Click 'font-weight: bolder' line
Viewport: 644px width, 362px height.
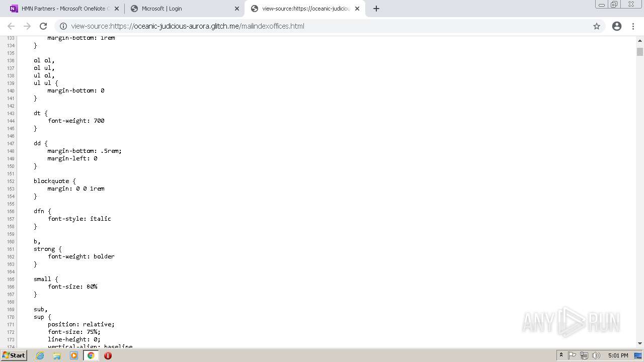point(81,256)
